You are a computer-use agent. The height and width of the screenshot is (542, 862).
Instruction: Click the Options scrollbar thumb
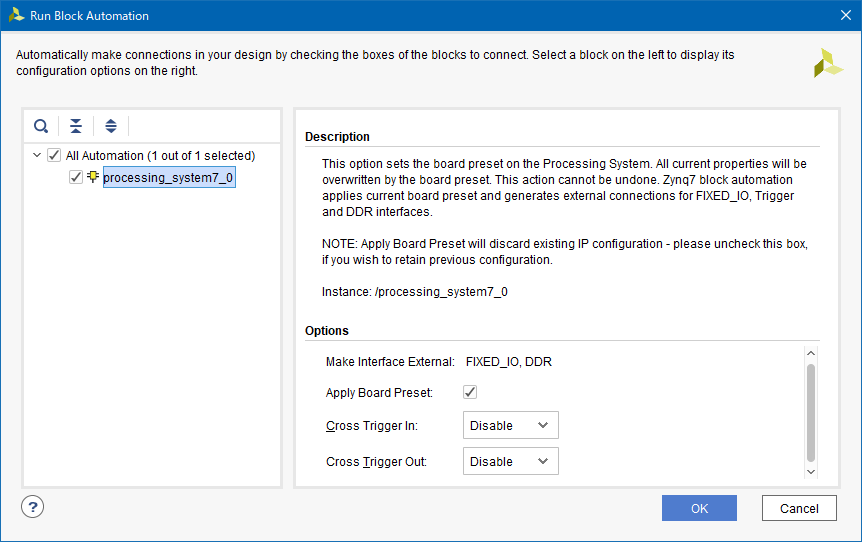pyautogui.click(x=811, y=412)
